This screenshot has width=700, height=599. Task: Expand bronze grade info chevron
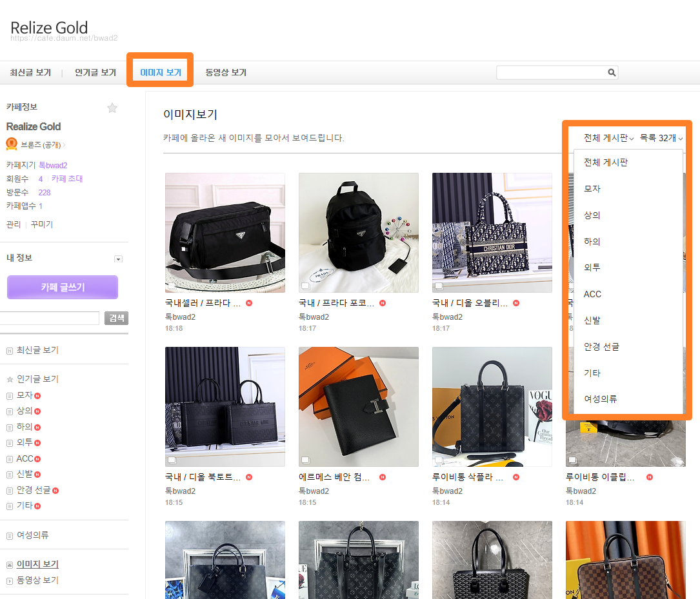point(64,145)
